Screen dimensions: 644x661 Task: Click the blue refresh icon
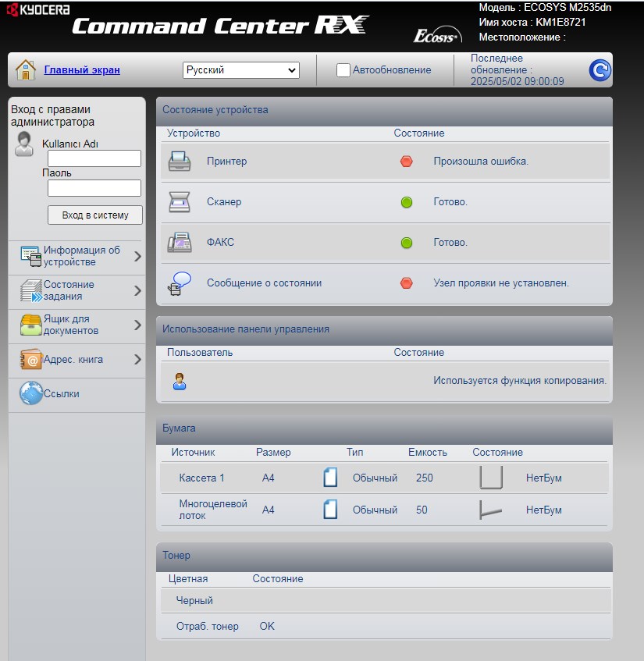click(600, 70)
